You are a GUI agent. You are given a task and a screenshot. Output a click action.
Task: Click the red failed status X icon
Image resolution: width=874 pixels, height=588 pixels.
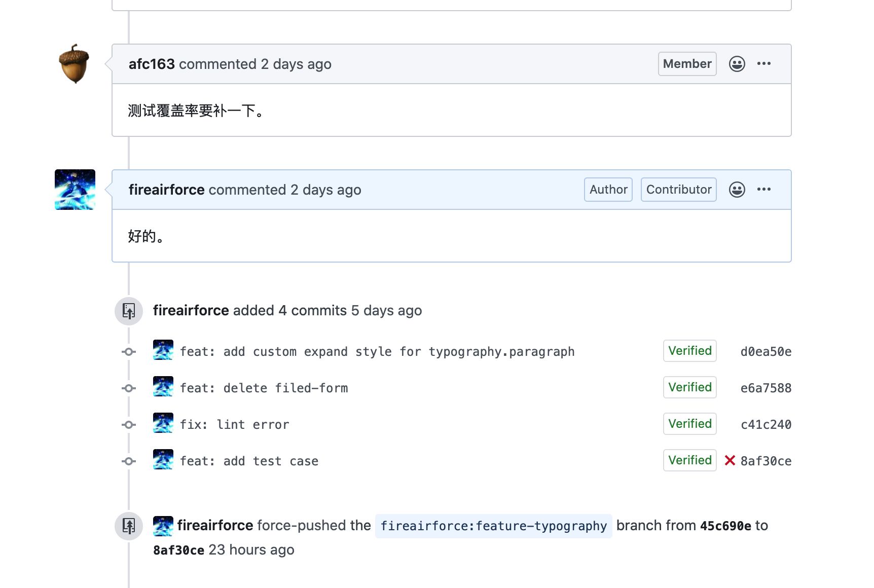click(x=730, y=460)
